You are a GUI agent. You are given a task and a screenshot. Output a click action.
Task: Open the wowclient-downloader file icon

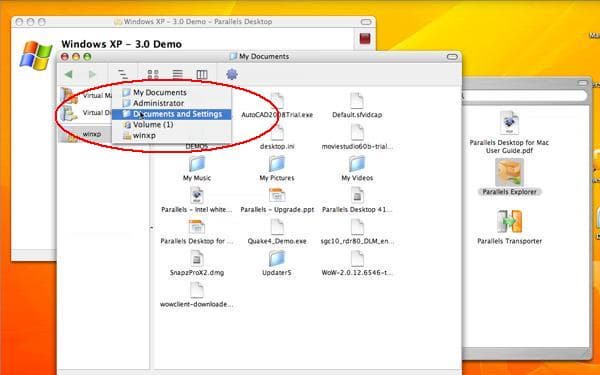197,291
